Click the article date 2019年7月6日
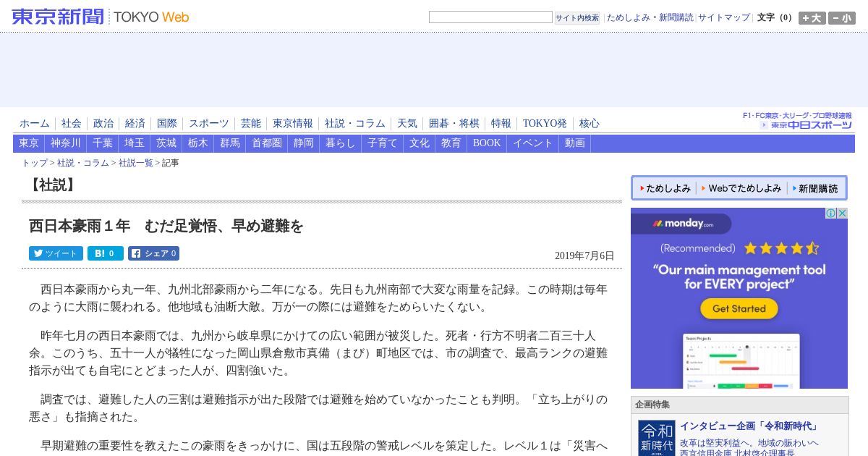This screenshot has width=868, height=456. tap(584, 256)
